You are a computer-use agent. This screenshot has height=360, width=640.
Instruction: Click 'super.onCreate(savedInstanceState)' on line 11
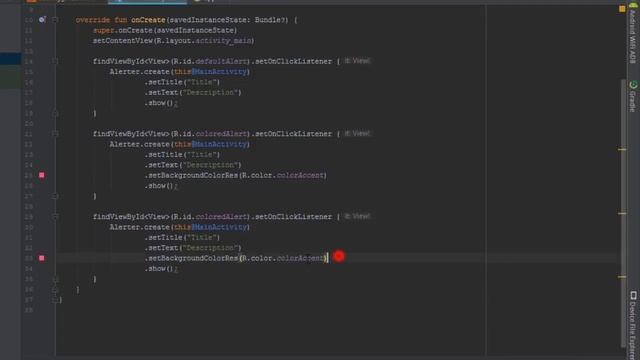[x=165, y=30]
